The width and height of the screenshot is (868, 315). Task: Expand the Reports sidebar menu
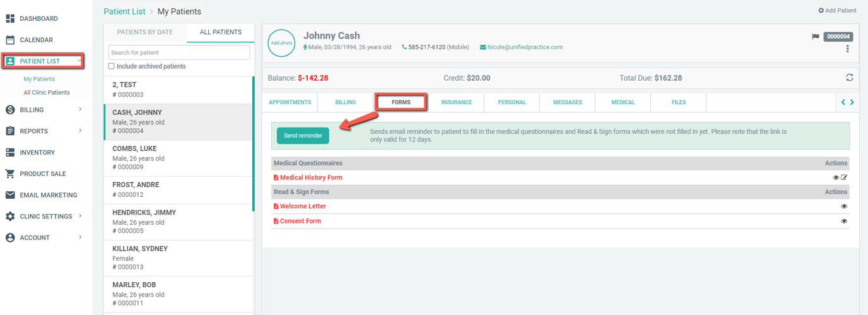44,131
